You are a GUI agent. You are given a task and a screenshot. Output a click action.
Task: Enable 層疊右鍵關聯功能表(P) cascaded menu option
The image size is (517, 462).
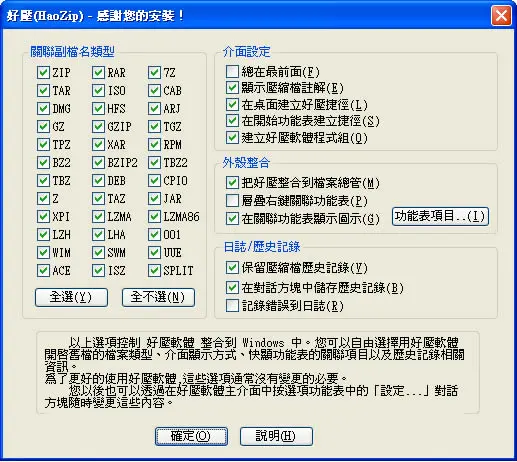(x=232, y=201)
